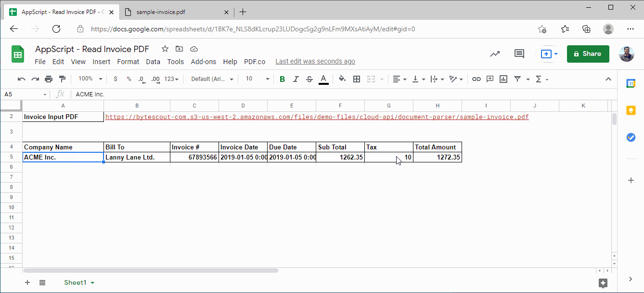Screen dimensions: 644x293
Task: Click the green Share button
Action: pos(588,54)
